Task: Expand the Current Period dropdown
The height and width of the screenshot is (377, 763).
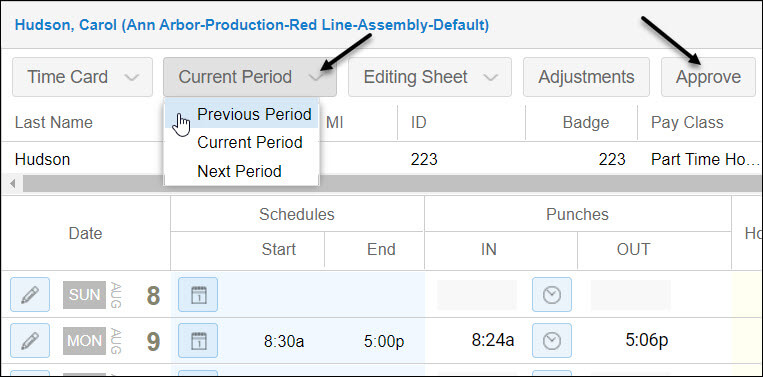Action: tap(250, 77)
